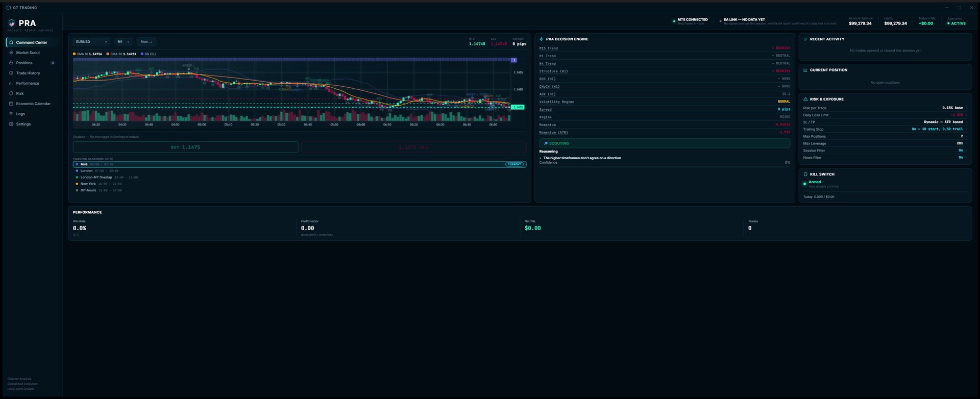Image resolution: width=980 pixels, height=399 pixels.
Task: Toggle the Kill Switch Armed indicator
Action: [x=805, y=184]
